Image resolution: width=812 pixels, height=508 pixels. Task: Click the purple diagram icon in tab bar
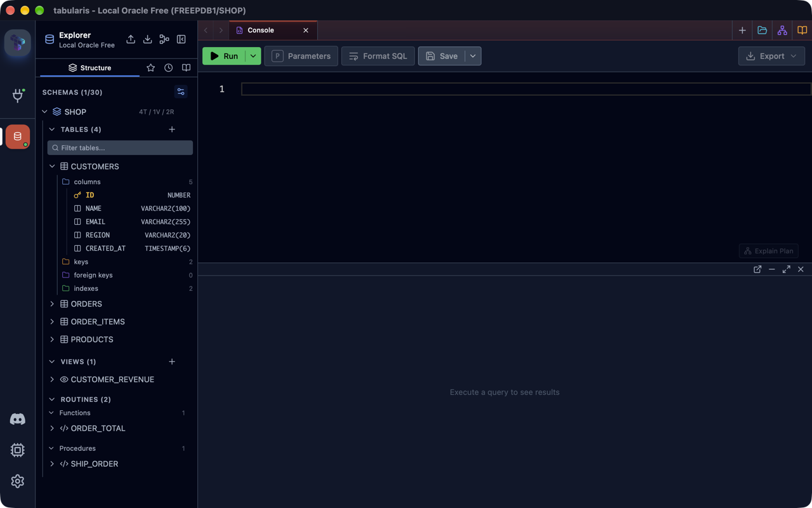pos(782,30)
